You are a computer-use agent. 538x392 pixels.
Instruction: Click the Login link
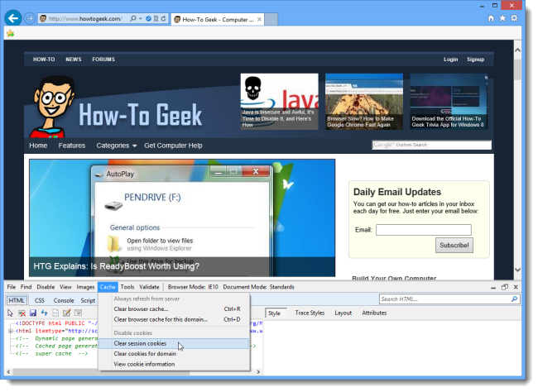pyautogui.click(x=450, y=60)
